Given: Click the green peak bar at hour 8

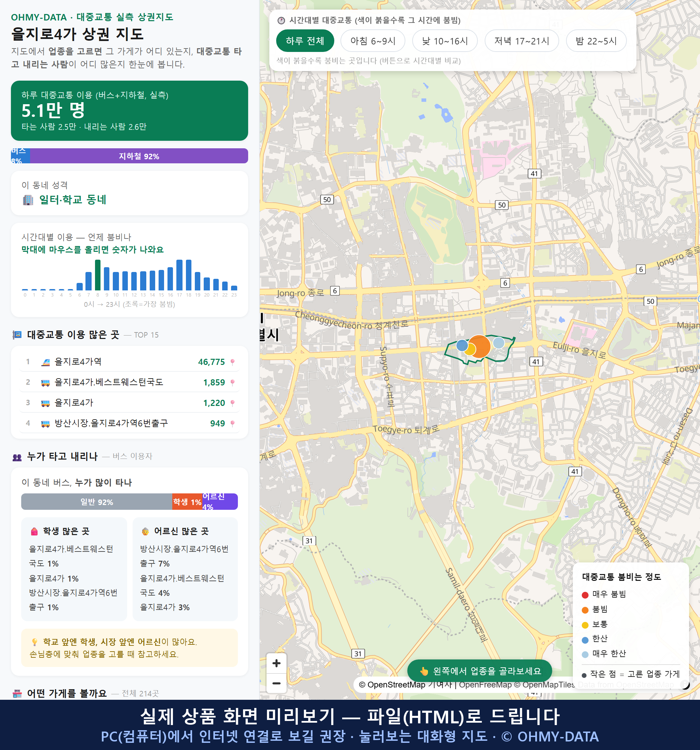Looking at the screenshot, I should (x=98, y=275).
